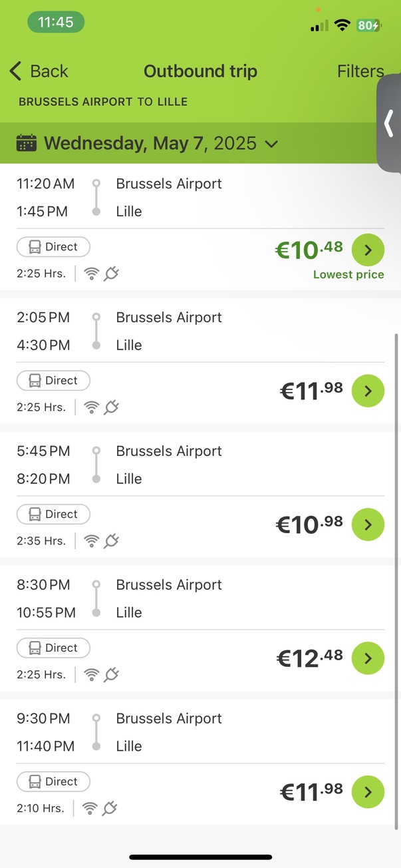Tap the iOS home indicator bar

click(x=200, y=857)
